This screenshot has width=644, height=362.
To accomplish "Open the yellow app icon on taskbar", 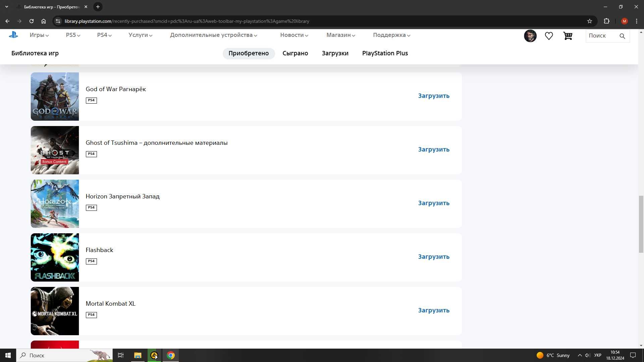I will point(154,355).
